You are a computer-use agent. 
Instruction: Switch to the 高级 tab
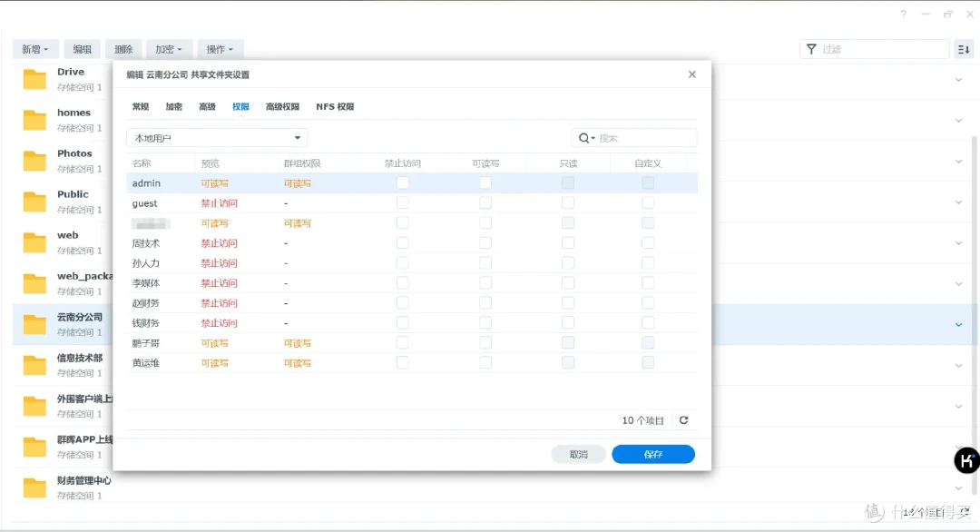(x=207, y=107)
